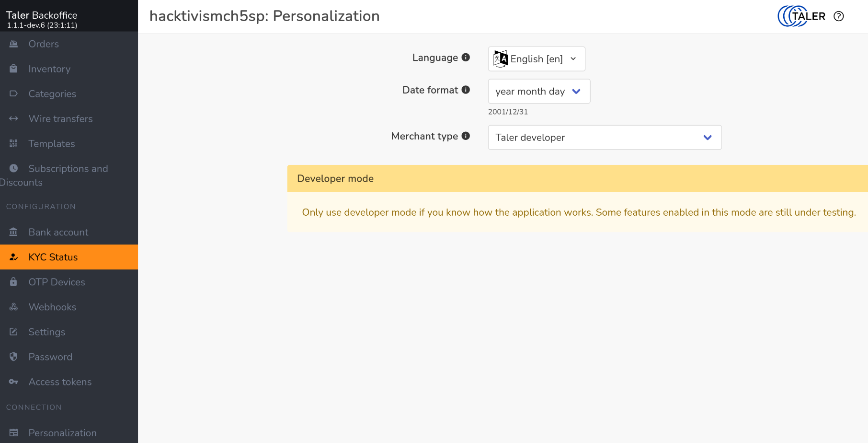Click the Language info icon
The width and height of the screenshot is (868, 443).
tap(466, 58)
